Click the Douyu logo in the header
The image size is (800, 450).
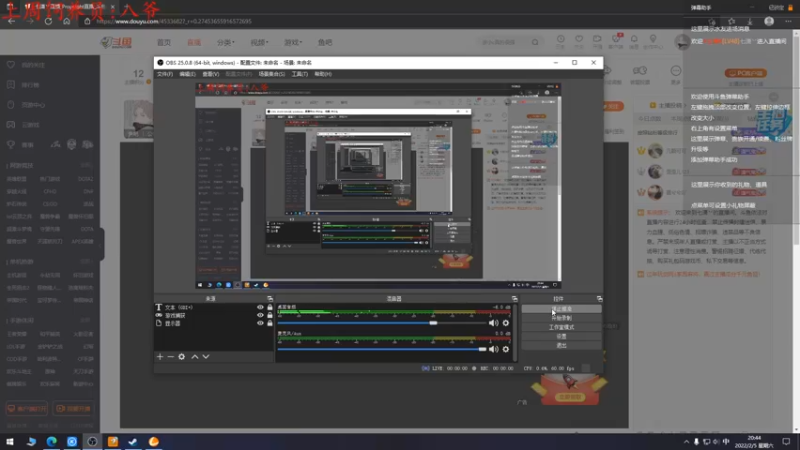116,42
